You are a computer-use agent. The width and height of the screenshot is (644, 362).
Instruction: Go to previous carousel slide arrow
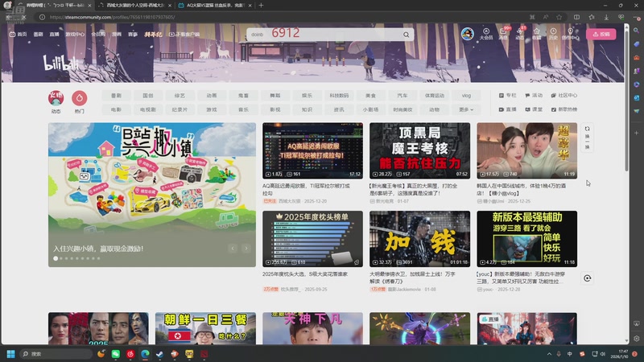point(233,249)
